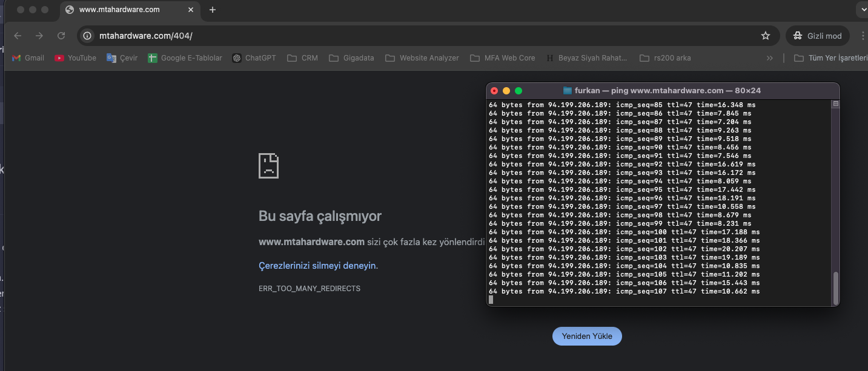Screen dimensions: 868x371
Task: Click the browser forward arrow icon
Action: [x=39, y=36]
